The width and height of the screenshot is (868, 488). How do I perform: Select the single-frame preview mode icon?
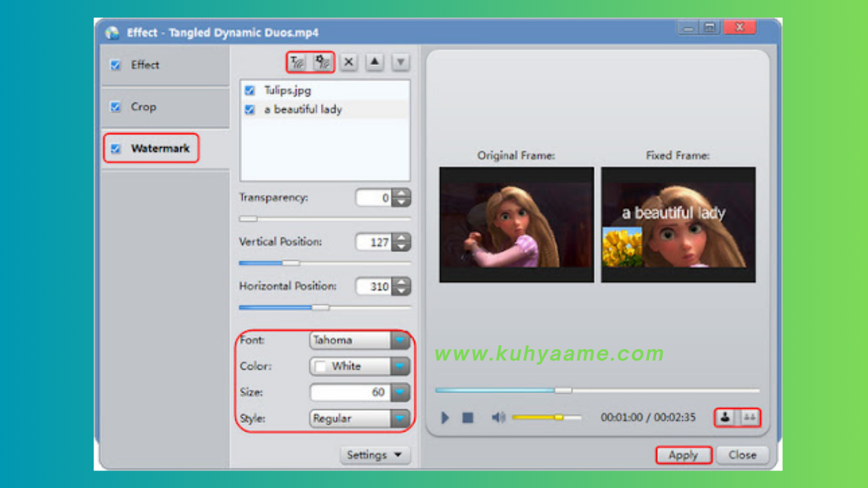pos(726,418)
